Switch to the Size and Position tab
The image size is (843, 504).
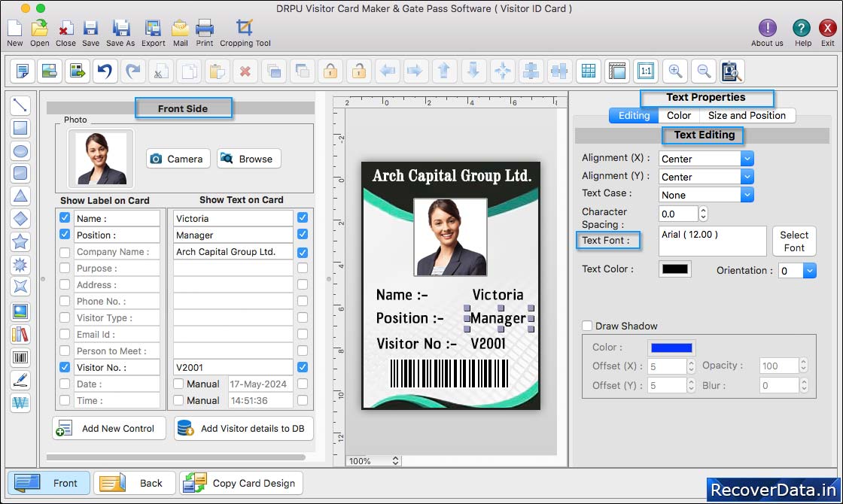pos(747,116)
